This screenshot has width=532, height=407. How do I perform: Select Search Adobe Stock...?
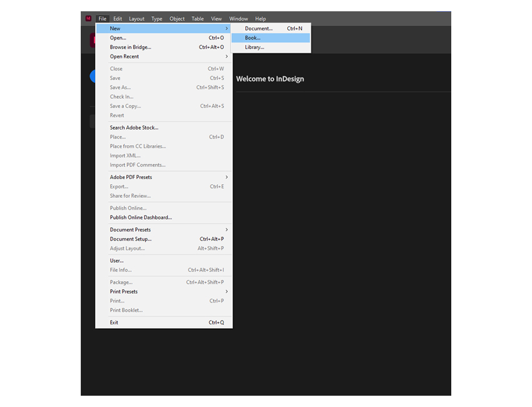point(164,128)
